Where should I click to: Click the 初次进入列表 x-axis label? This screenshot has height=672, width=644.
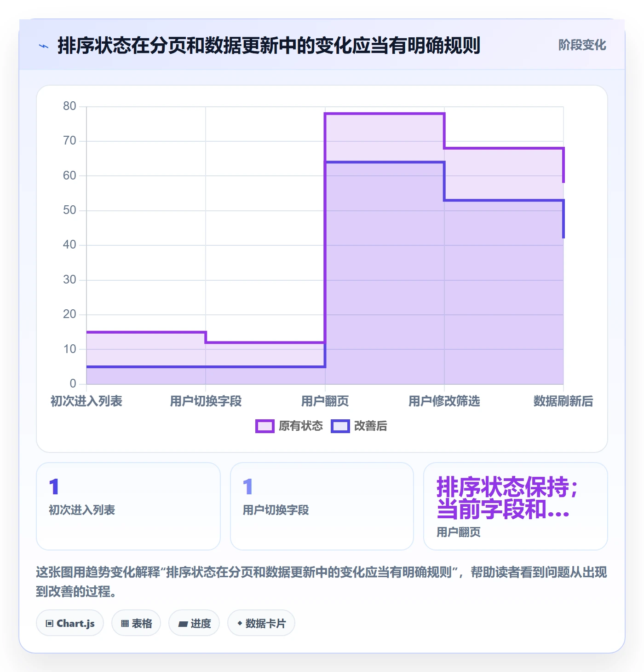click(86, 401)
